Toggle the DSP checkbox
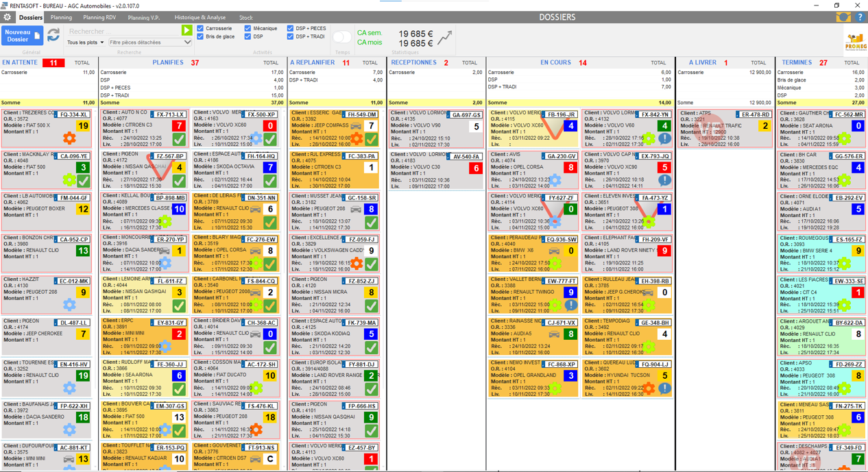 [x=248, y=37]
